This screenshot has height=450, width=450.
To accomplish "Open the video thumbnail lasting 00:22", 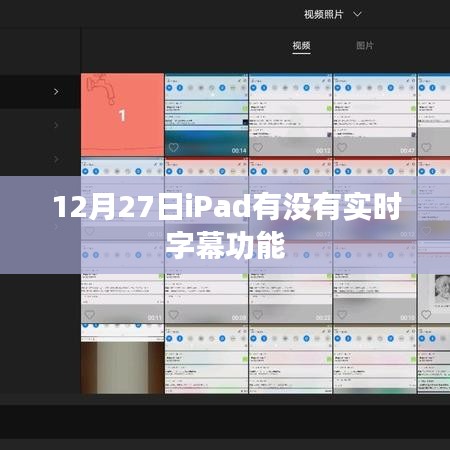I will pyautogui.click(x=291, y=282).
